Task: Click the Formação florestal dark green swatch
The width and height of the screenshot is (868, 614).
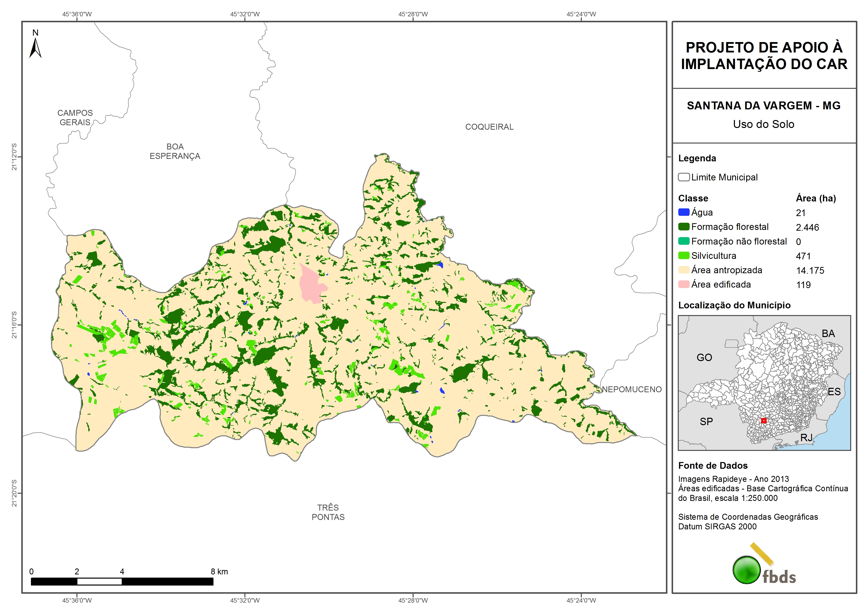Action: [683, 227]
